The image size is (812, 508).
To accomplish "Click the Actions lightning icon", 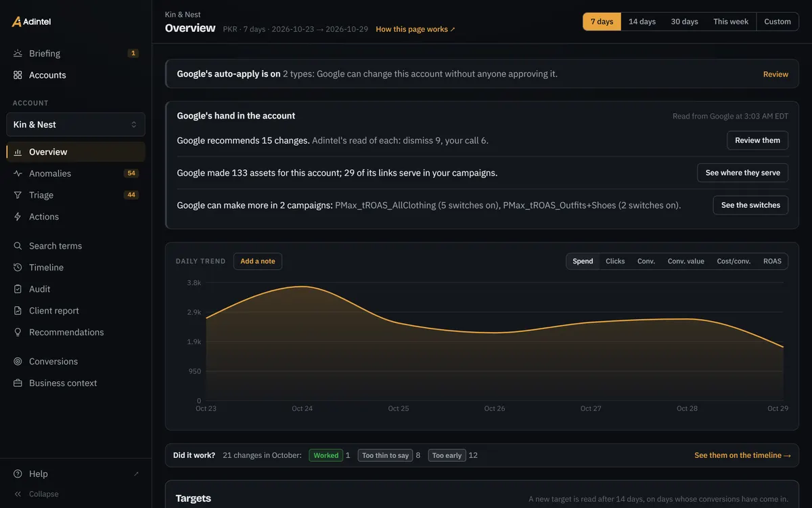I will [x=18, y=217].
